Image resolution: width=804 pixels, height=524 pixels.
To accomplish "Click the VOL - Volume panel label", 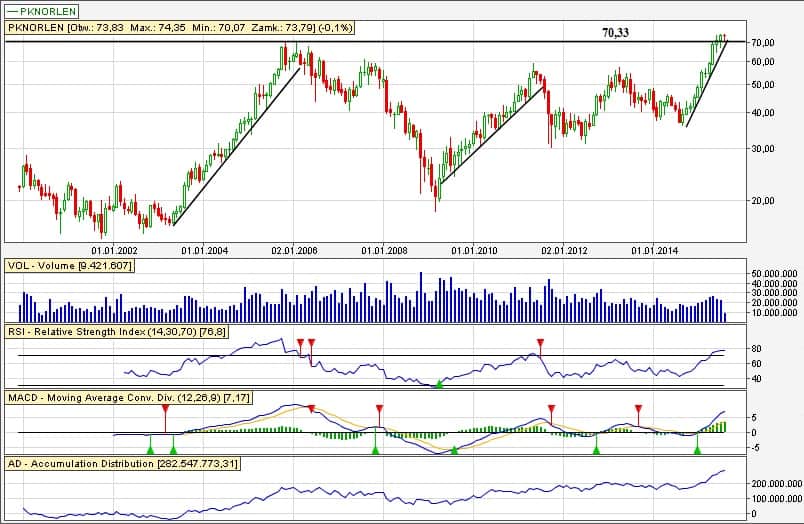I will 69,265.
